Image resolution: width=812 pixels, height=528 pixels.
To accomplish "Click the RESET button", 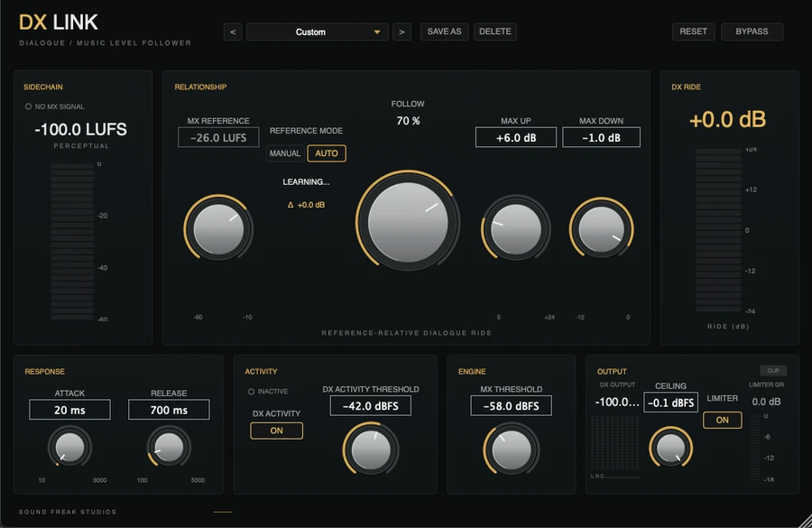I will point(694,32).
